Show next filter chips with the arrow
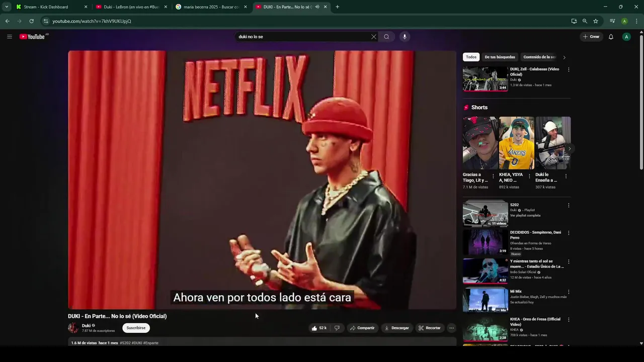The image size is (644, 362). click(x=564, y=57)
